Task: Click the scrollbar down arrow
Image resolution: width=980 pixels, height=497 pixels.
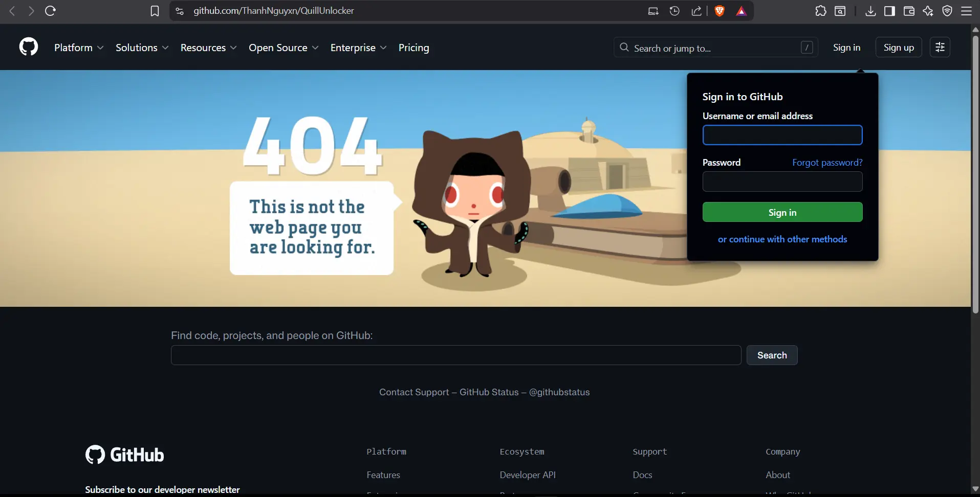Action: coord(975,489)
